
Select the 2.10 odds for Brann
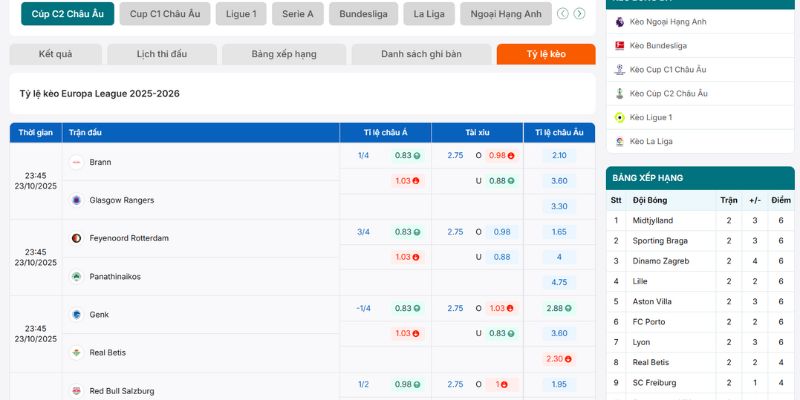[559, 155]
